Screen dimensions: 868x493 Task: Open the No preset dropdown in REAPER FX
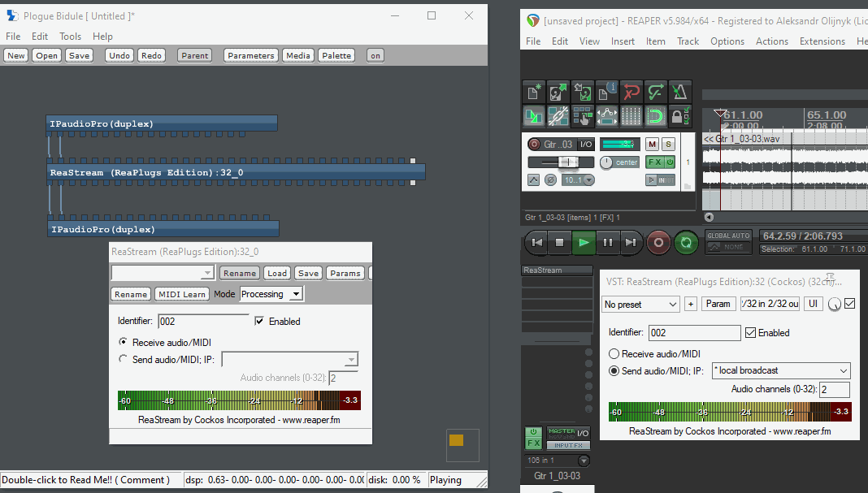[640, 305]
